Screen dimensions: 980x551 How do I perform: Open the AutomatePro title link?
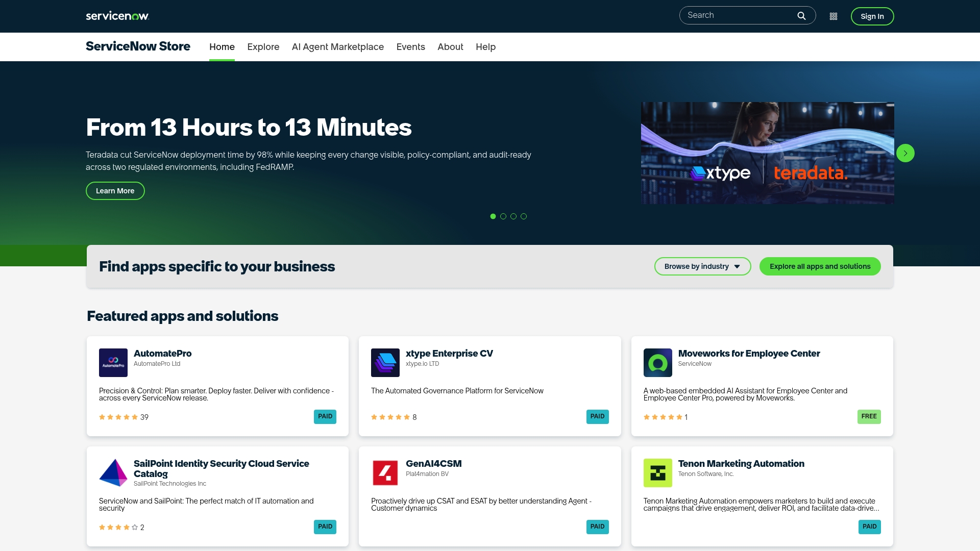tap(162, 354)
